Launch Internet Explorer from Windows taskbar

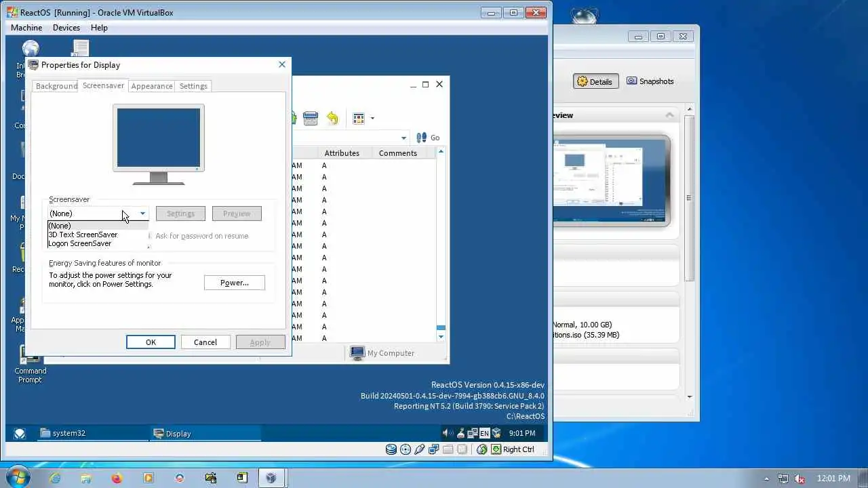point(55,478)
